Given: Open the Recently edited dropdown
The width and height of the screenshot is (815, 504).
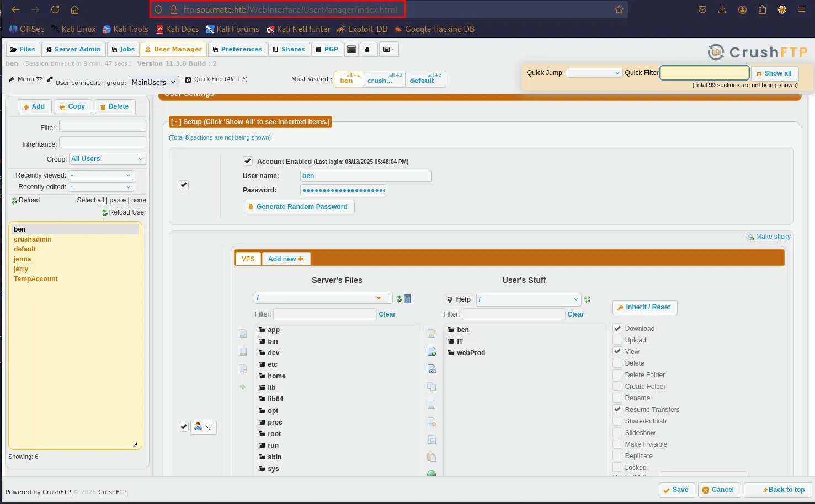Looking at the screenshot, I should pyautogui.click(x=101, y=187).
